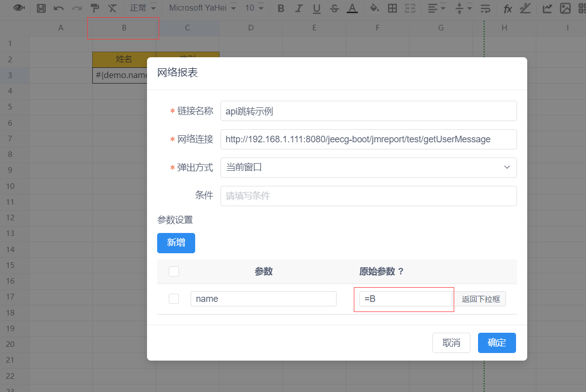Open the 弹出方式 dropdown

[x=369, y=168]
